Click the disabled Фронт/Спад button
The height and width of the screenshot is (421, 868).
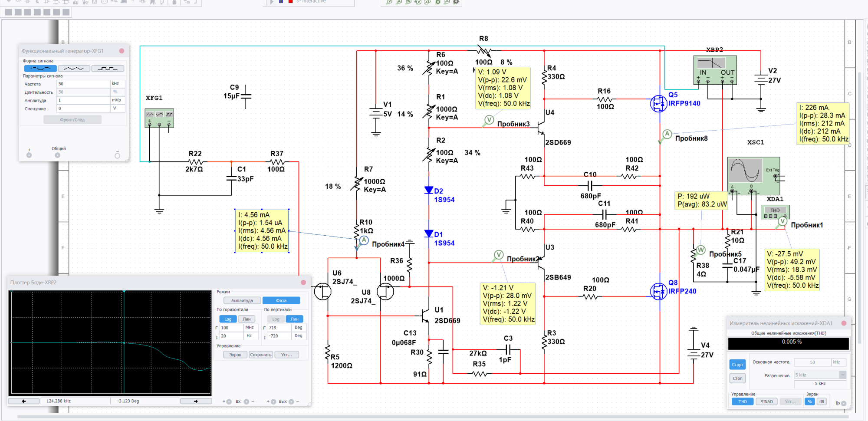(72, 120)
